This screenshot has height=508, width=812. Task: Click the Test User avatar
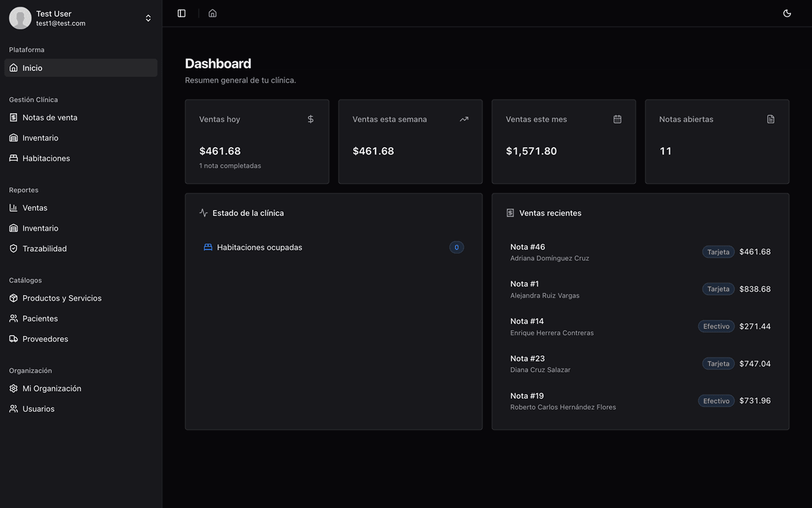pos(20,18)
